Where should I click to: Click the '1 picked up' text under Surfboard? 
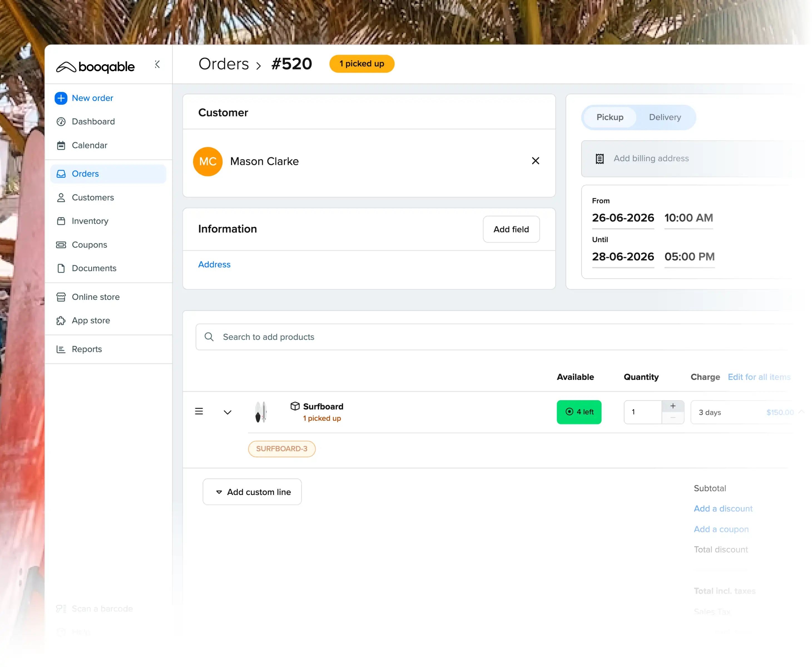tap(322, 419)
